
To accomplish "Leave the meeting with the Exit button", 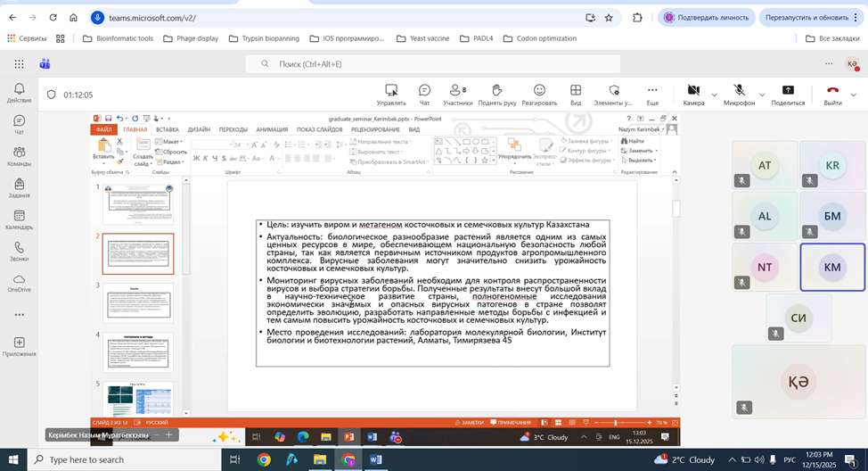I will click(832, 95).
